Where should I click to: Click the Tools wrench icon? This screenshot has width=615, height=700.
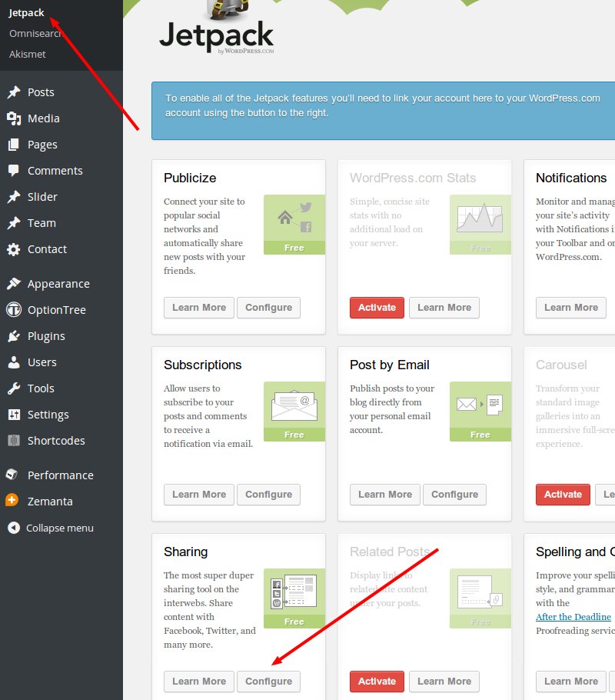coord(14,388)
